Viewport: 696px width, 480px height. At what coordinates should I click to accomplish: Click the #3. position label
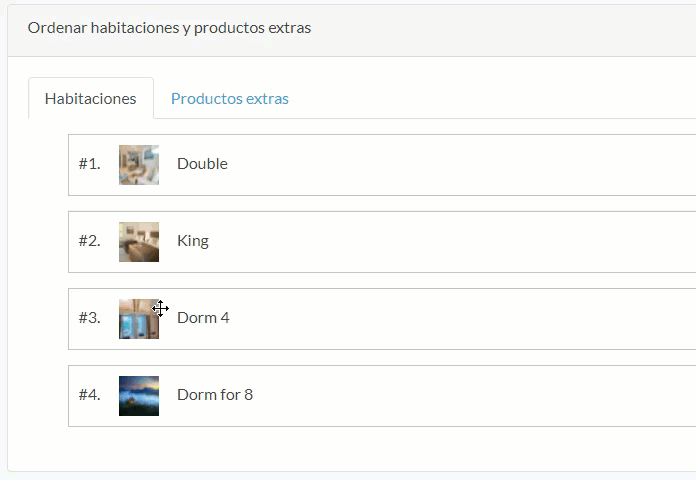[x=90, y=318]
